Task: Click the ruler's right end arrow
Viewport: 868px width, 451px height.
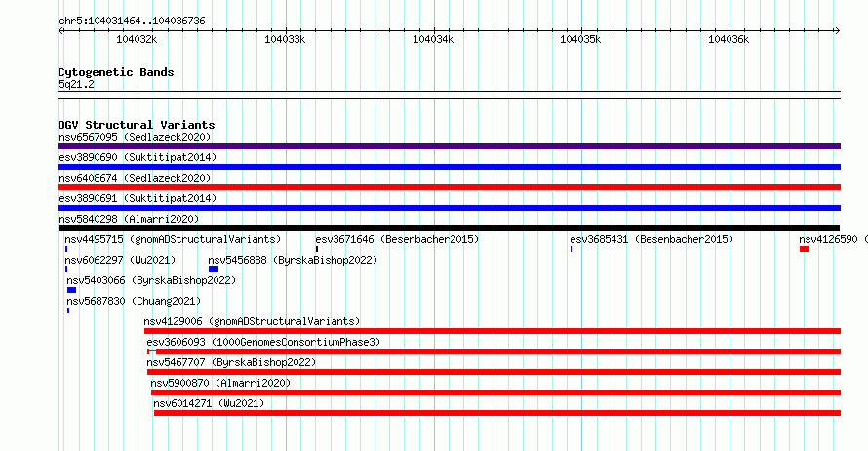Action: click(837, 31)
